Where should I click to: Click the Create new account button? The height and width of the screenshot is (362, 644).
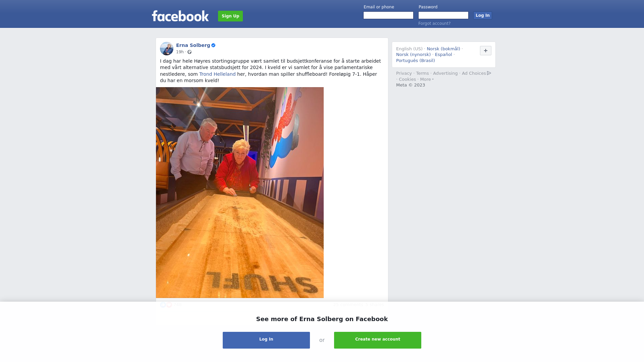(x=378, y=340)
